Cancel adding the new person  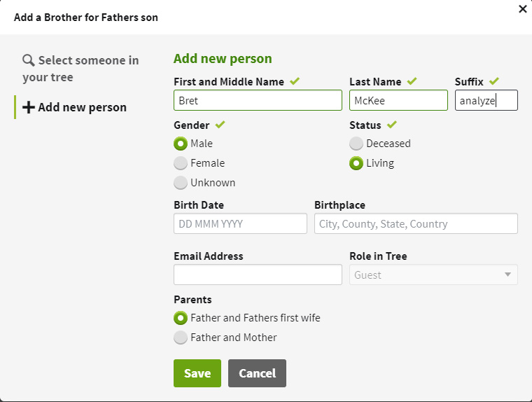tap(257, 373)
